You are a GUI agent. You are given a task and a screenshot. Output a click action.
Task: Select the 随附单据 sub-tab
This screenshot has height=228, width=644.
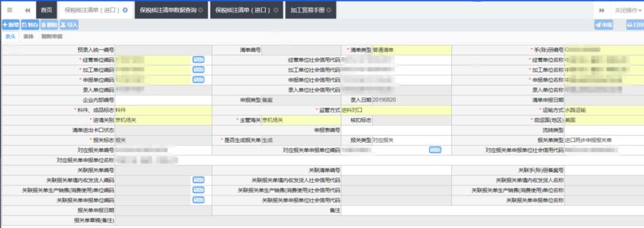52,36
